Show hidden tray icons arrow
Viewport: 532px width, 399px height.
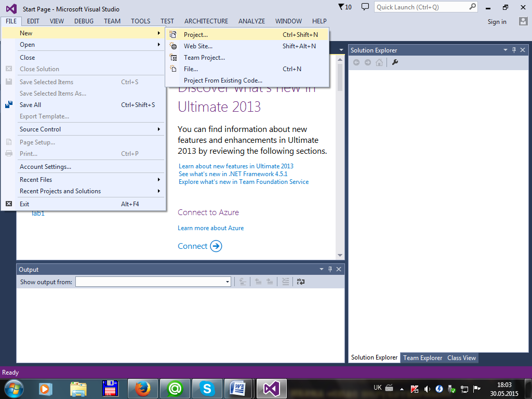tap(402, 389)
